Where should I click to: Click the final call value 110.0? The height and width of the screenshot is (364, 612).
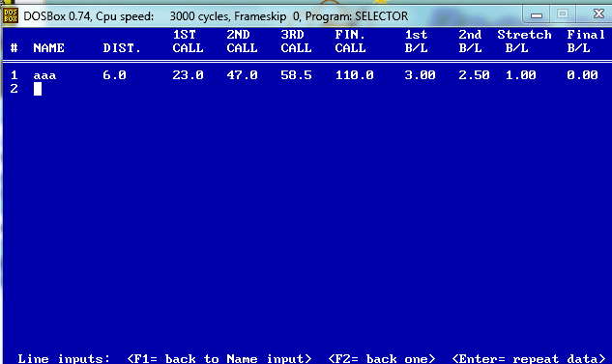(355, 74)
